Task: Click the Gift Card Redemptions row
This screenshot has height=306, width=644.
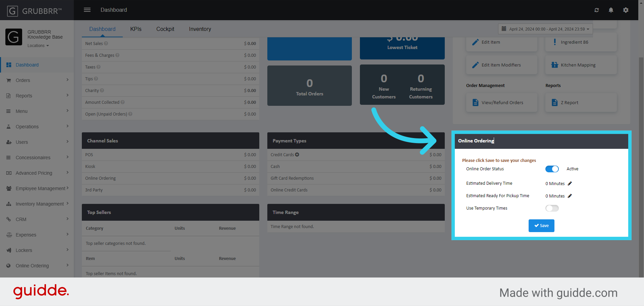Action: (x=356, y=178)
